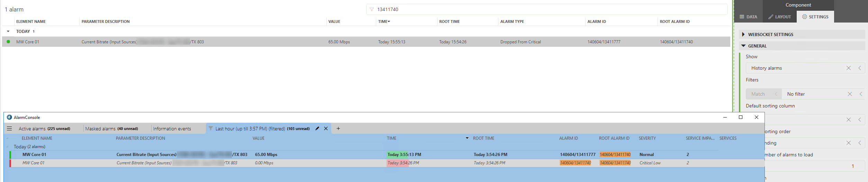Clear the No filter selection
Viewport: 868px width, 182px height.
click(850, 94)
